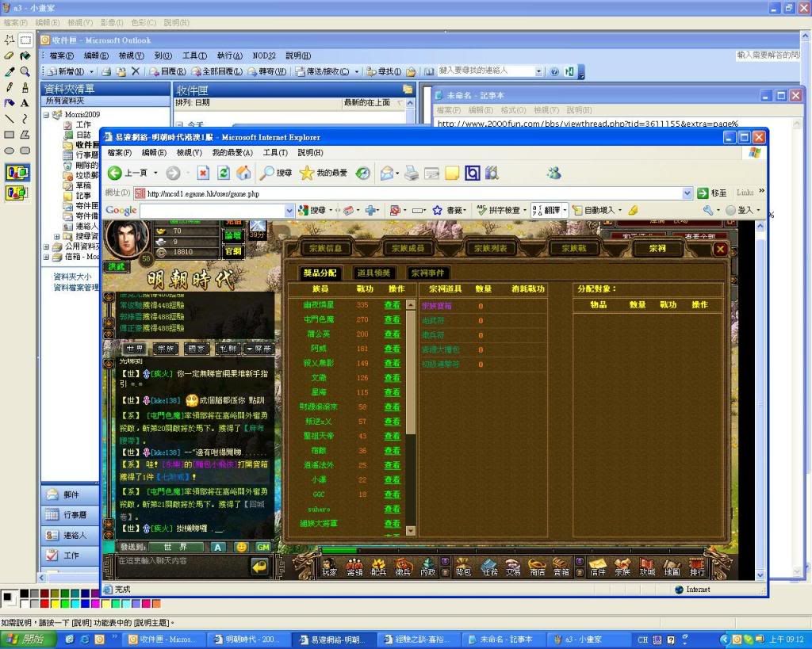
Task: Select the rectangular Select tool in Paint
Action: pyautogui.click(x=25, y=40)
